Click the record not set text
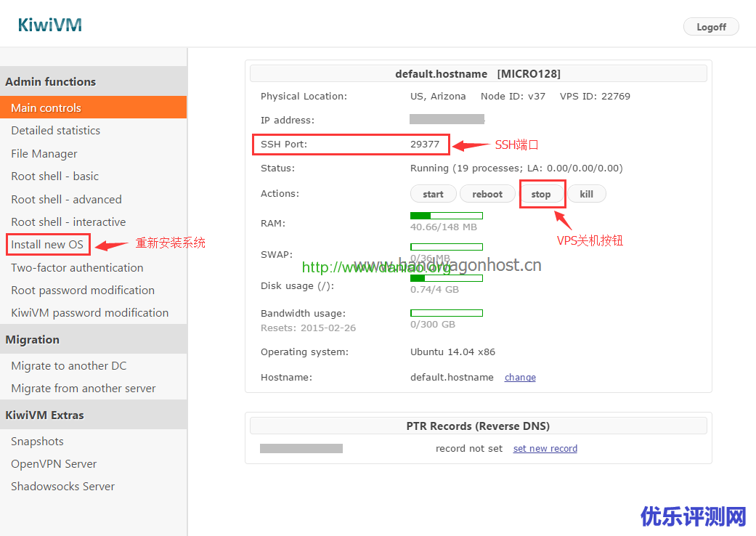The width and height of the screenshot is (756, 536). pyautogui.click(x=469, y=449)
